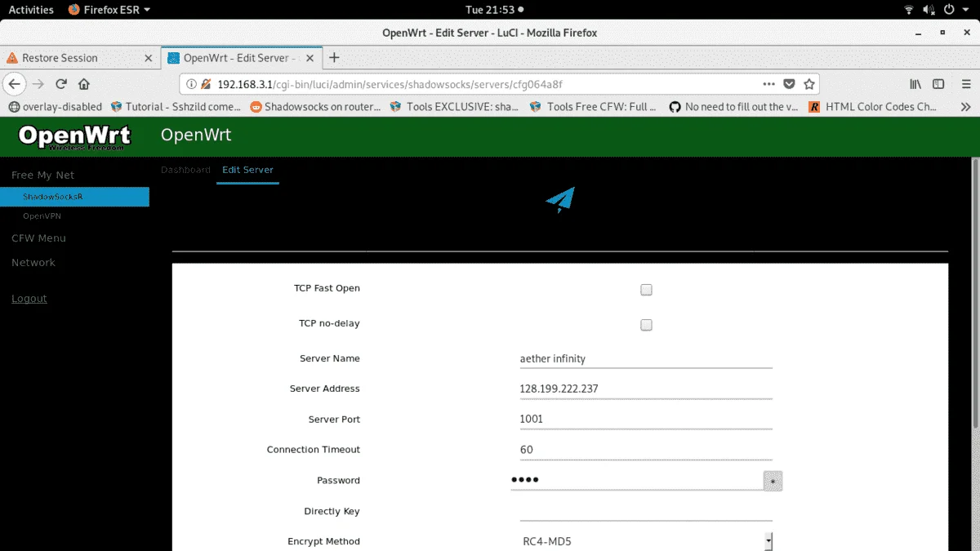This screenshot has height=551, width=980.
Task: Open the HTML Color Codes bookmark
Action: [873, 107]
